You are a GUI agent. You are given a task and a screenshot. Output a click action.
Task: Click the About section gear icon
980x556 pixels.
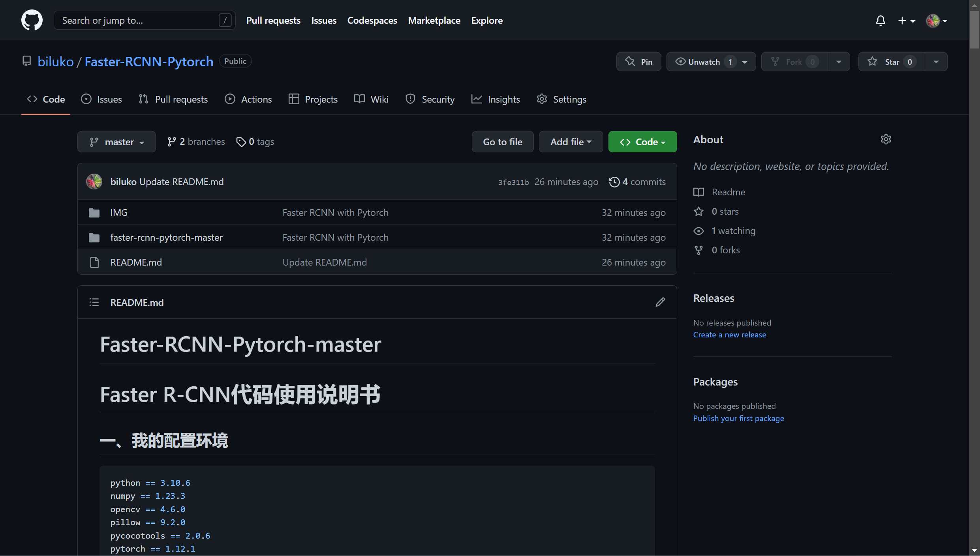[886, 139]
